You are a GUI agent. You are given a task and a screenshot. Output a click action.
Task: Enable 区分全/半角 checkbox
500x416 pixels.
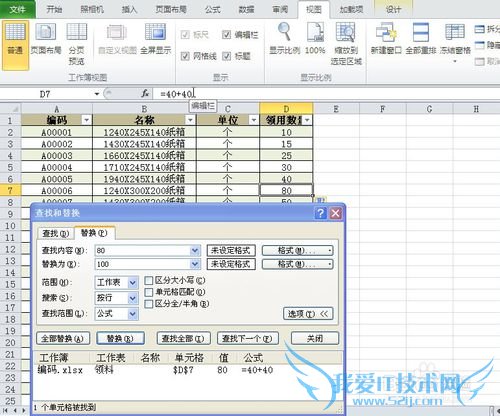(x=149, y=304)
